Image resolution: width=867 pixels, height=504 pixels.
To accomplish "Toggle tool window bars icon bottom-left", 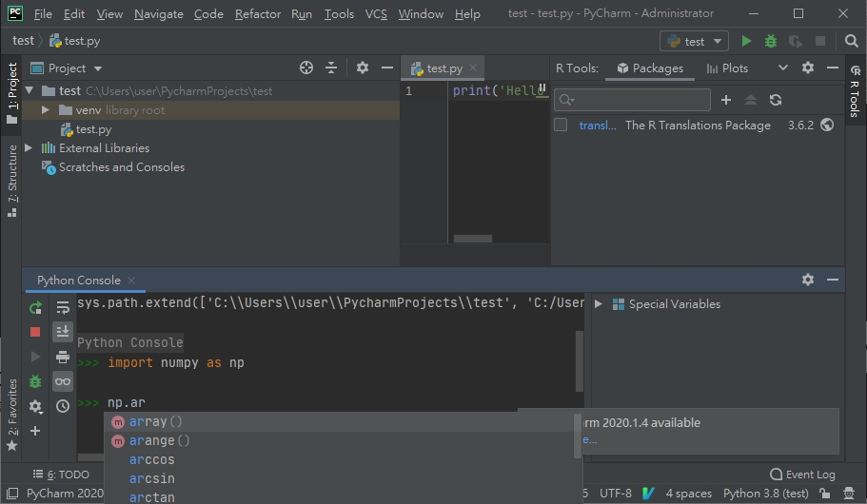I will coord(12,493).
